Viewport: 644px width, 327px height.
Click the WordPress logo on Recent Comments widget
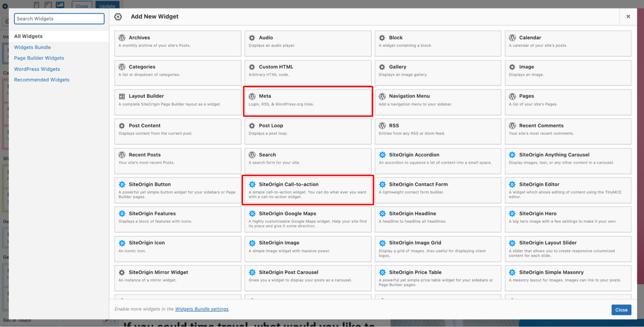coord(512,126)
